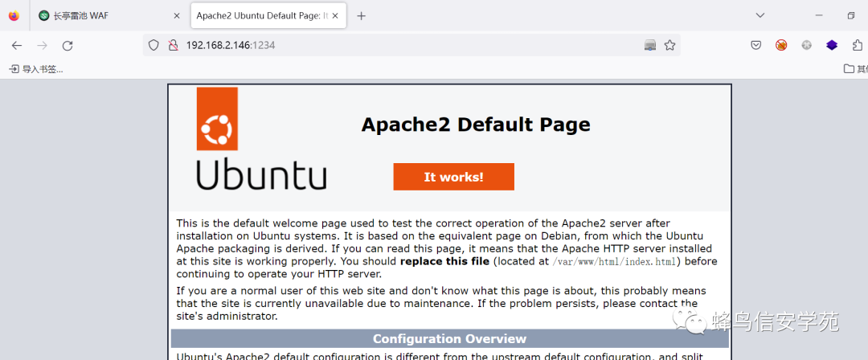
Task: Minimize the Firefox window
Action: [x=819, y=15]
